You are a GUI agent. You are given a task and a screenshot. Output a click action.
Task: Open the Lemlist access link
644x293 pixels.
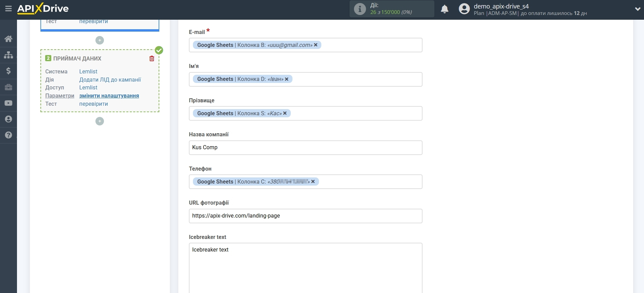88,87
